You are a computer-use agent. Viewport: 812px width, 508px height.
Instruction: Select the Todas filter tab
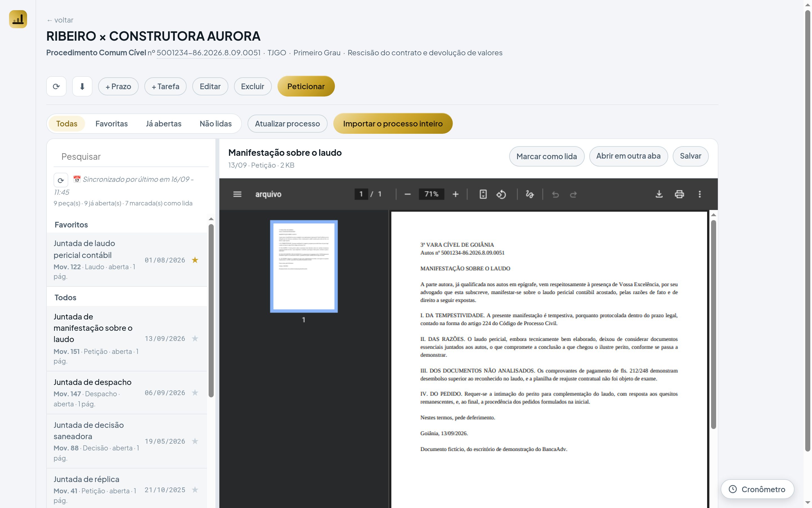[x=67, y=124]
